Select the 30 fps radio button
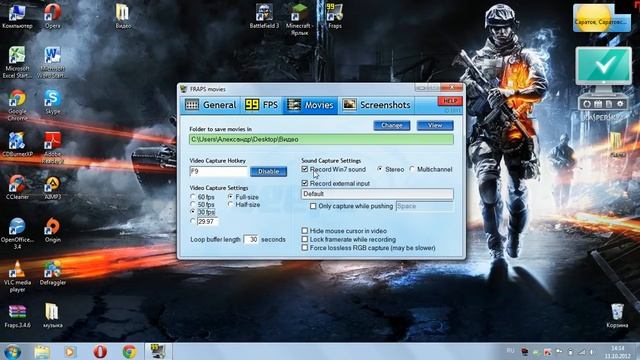This screenshot has width=640, height=360. [193, 212]
